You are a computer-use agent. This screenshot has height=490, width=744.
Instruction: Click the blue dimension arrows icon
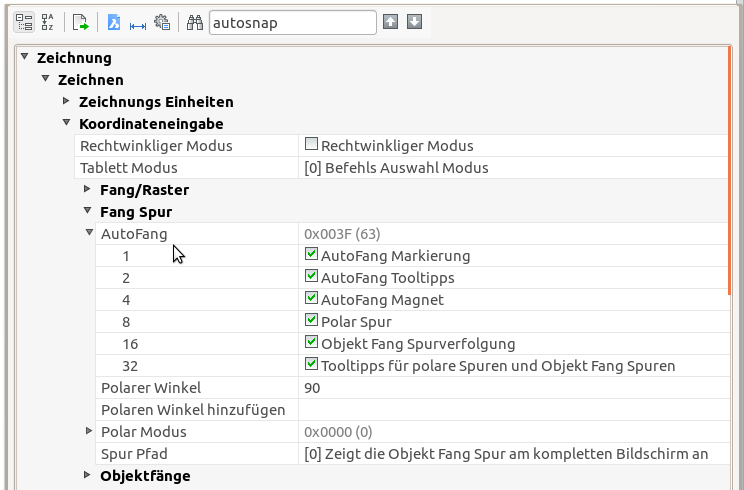click(138, 22)
